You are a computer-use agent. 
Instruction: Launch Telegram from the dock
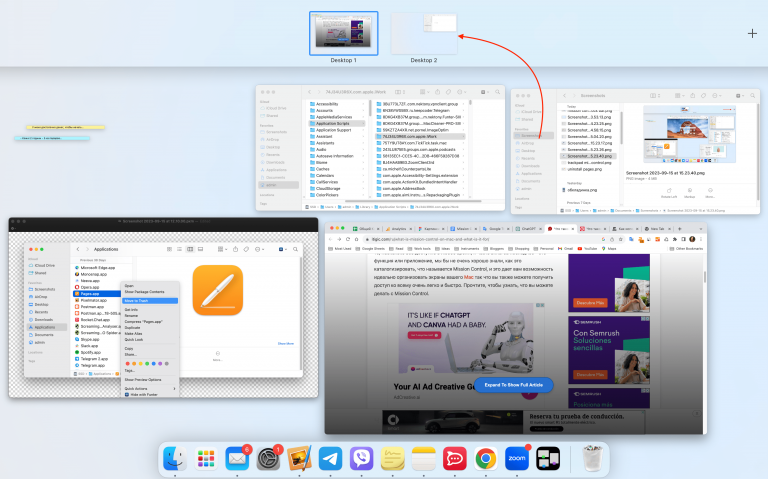click(x=330, y=458)
